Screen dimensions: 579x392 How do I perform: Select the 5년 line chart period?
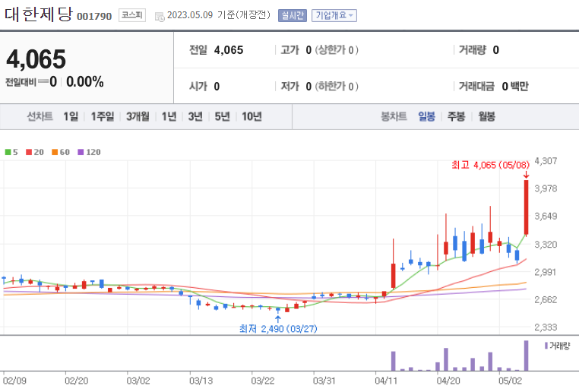pyautogui.click(x=223, y=117)
